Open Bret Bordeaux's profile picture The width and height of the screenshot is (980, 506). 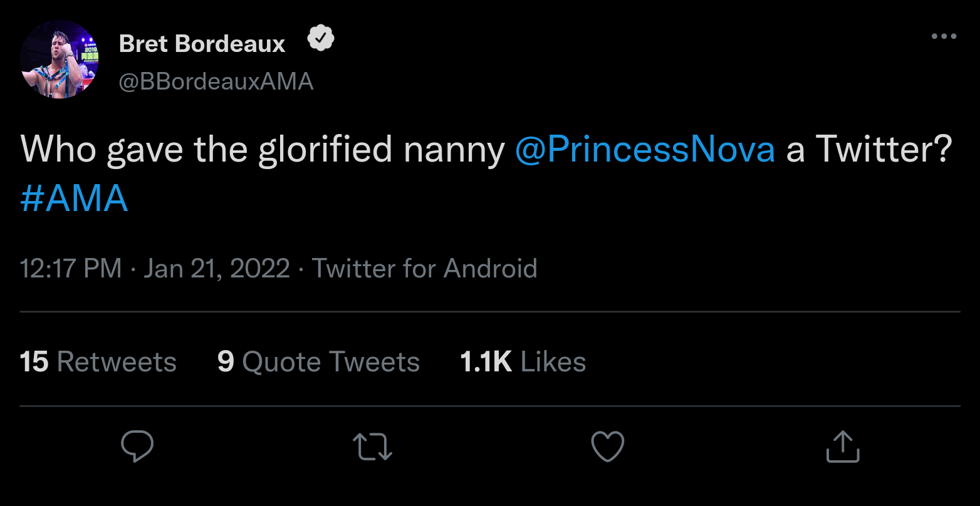[58, 59]
